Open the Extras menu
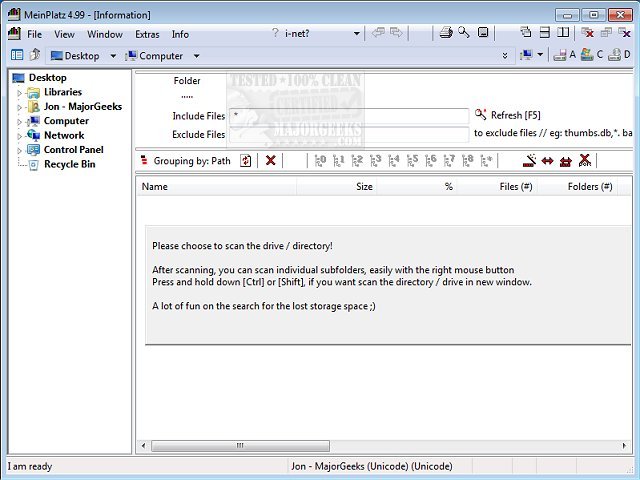Image resolution: width=640 pixels, height=480 pixels. click(x=147, y=34)
